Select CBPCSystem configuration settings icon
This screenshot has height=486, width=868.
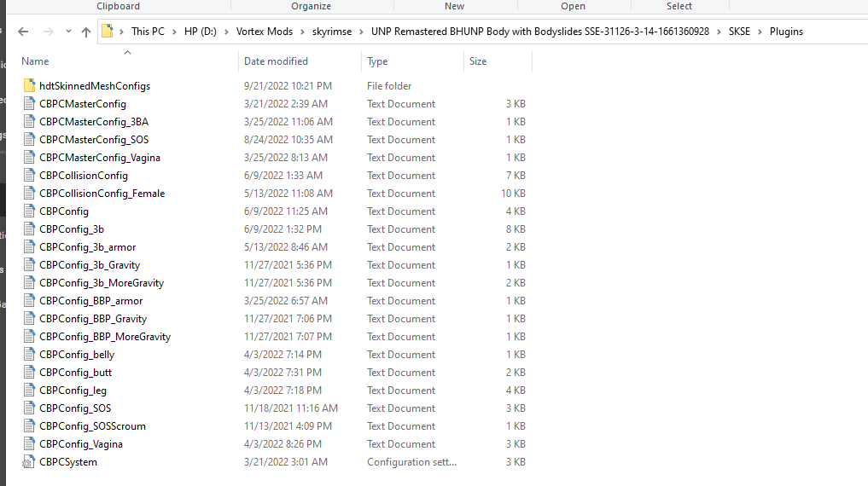click(x=29, y=462)
